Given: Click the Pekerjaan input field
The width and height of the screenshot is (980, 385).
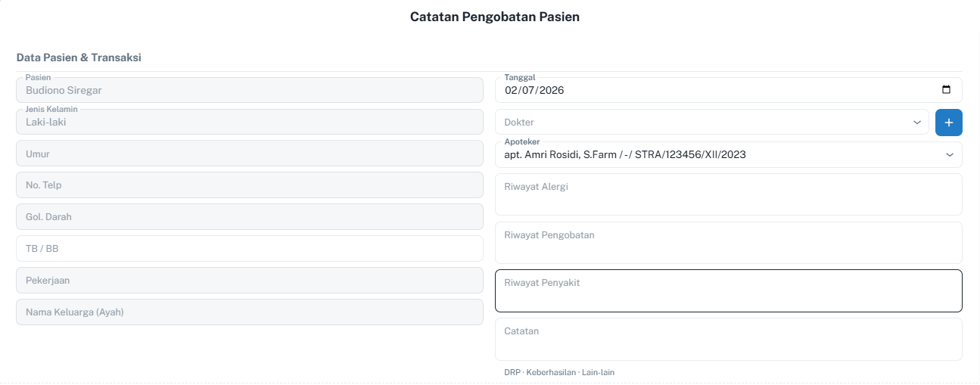Looking at the screenshot, I should 250,281.
